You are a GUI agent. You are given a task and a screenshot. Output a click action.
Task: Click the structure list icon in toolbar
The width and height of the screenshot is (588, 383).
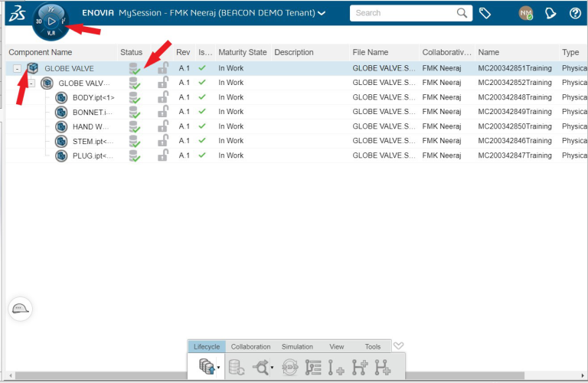pyautogui.click(x=313, y=367)
